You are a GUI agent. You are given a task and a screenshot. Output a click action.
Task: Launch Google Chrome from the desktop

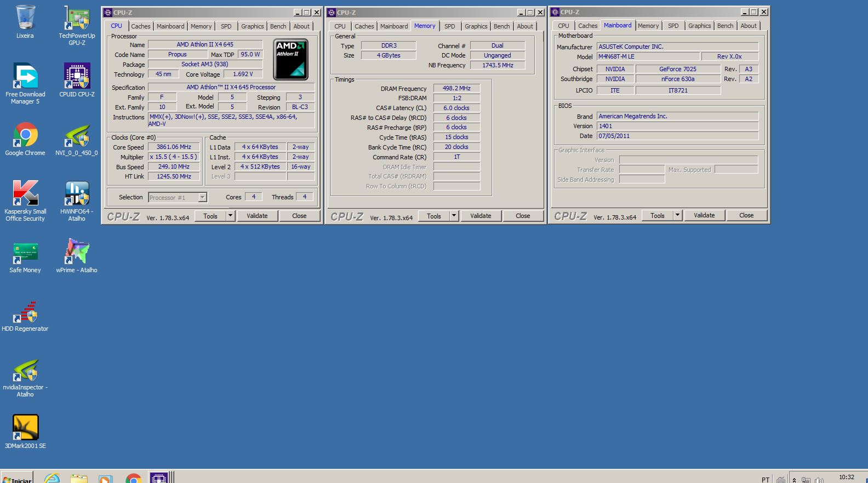pos(25,139)
